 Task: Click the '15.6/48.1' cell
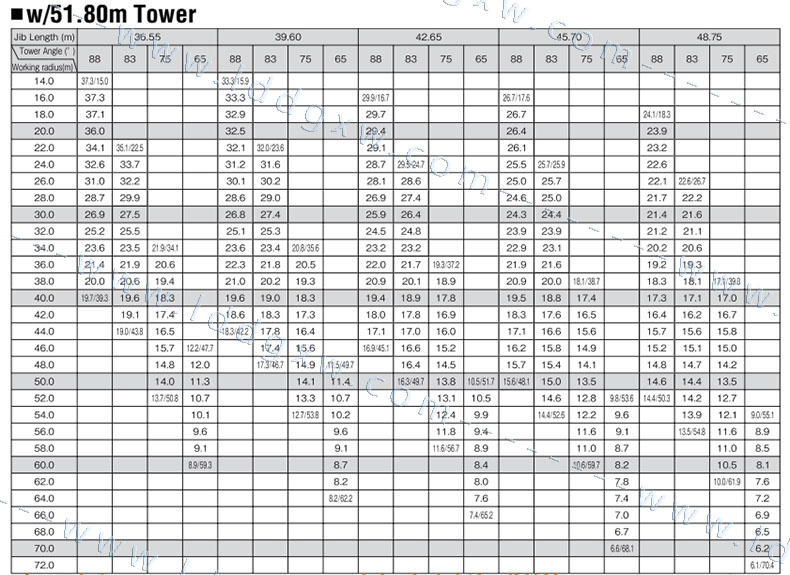tap(516, 381)
